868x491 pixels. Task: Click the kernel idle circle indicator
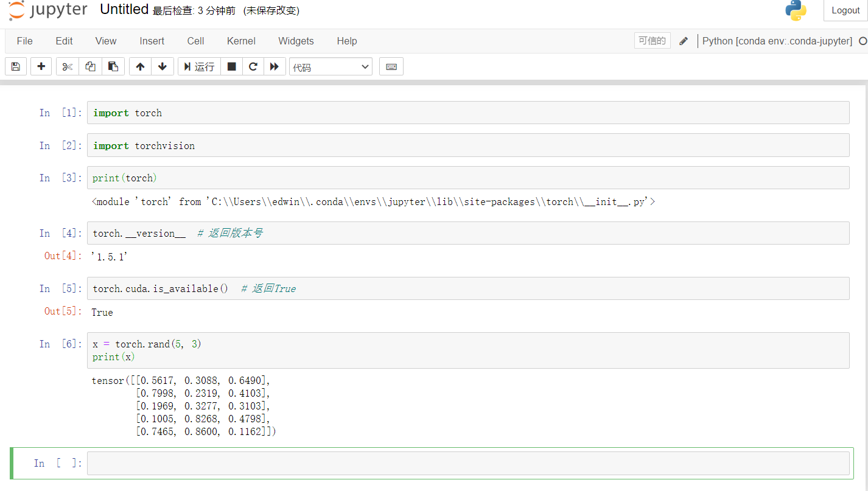[863, 41]
